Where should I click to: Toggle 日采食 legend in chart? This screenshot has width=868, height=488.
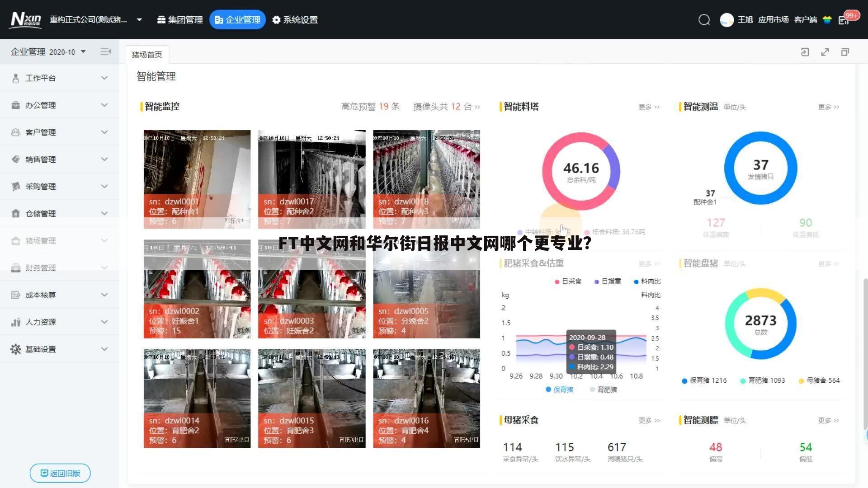568,282
